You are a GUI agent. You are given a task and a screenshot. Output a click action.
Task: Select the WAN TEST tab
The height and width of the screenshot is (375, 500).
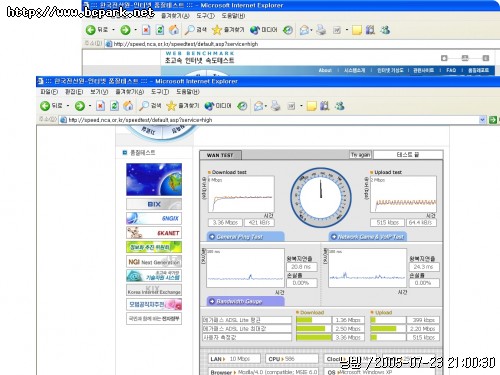pos(220,155)
